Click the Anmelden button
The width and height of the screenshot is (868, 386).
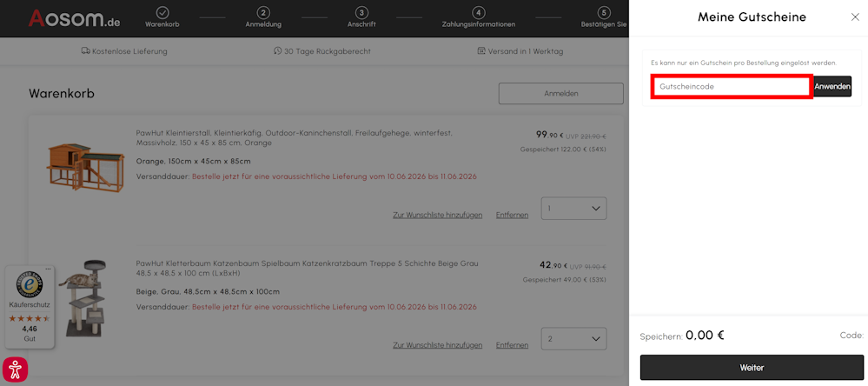click(x=560, y=94)
